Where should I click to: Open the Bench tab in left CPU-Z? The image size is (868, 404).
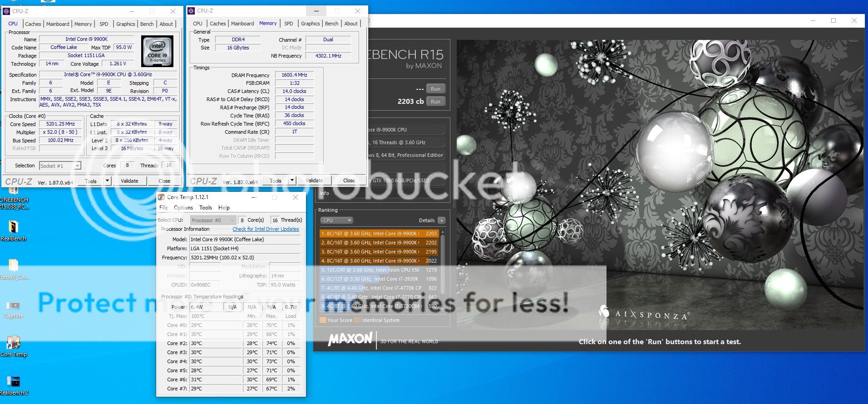(147, 24)
